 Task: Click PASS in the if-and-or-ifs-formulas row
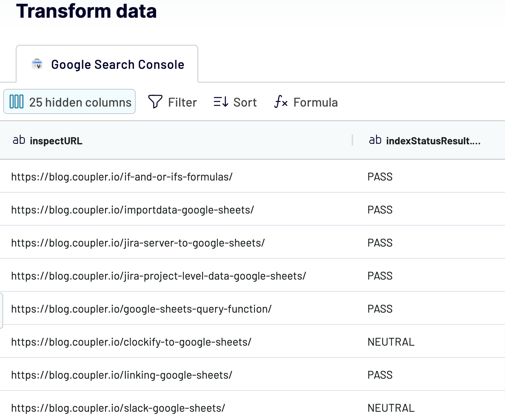coord(380,177)
